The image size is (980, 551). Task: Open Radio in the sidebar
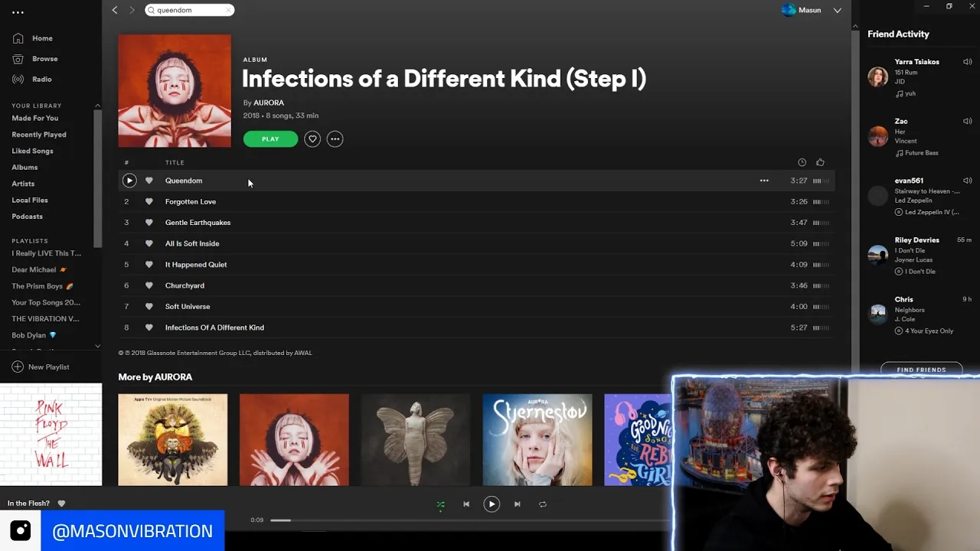[x=41, y=80]
